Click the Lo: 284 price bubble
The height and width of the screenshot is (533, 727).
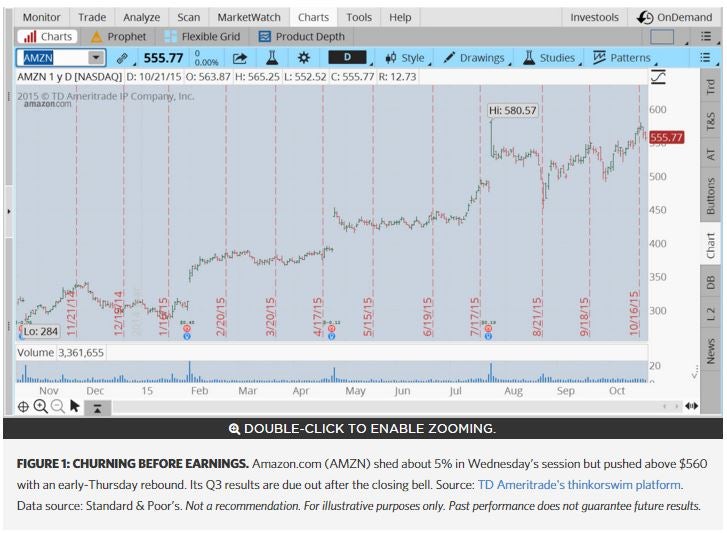(x=40, y=331)
